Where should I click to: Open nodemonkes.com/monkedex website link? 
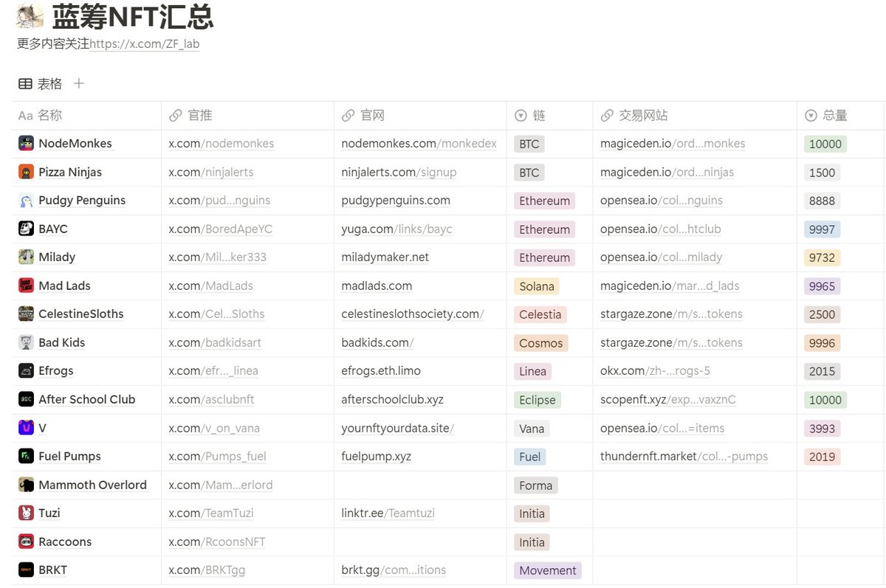[x=419, y=144]
